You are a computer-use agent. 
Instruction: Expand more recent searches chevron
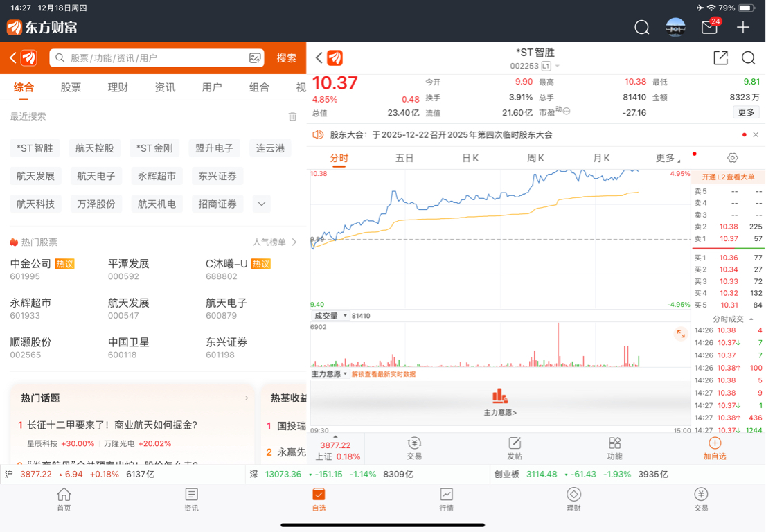[261, 204]
